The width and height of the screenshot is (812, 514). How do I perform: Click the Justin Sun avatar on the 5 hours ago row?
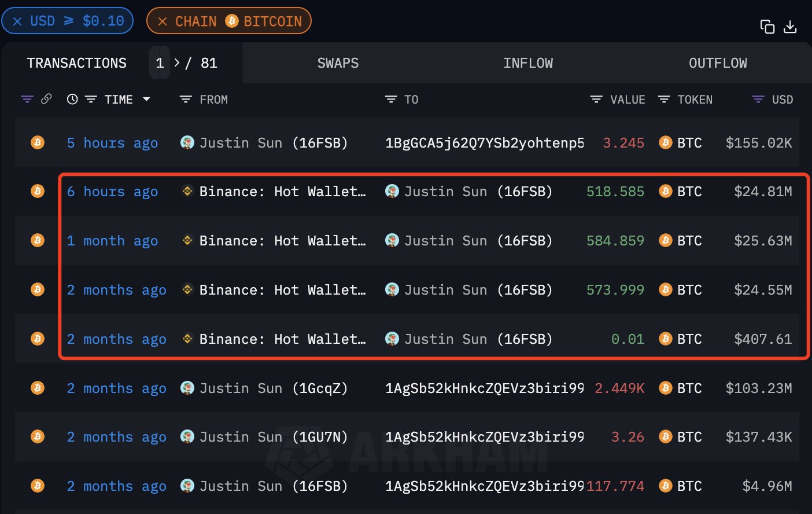point(187,142)
